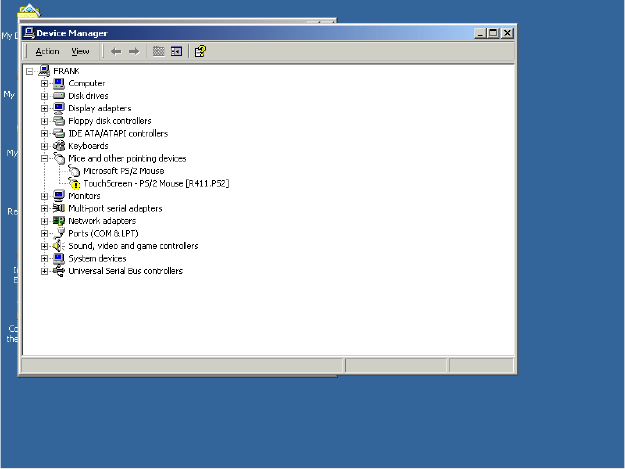Expand Sound, video and game controllers

(44, 246)
